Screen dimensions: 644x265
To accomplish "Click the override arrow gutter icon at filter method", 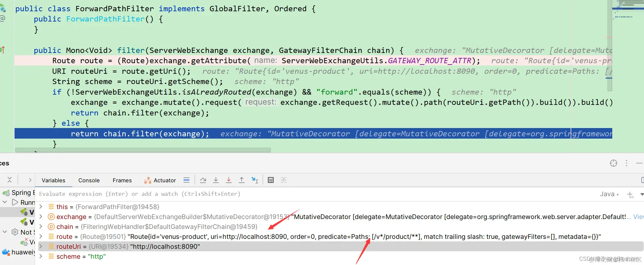I will tap(3, 50).
